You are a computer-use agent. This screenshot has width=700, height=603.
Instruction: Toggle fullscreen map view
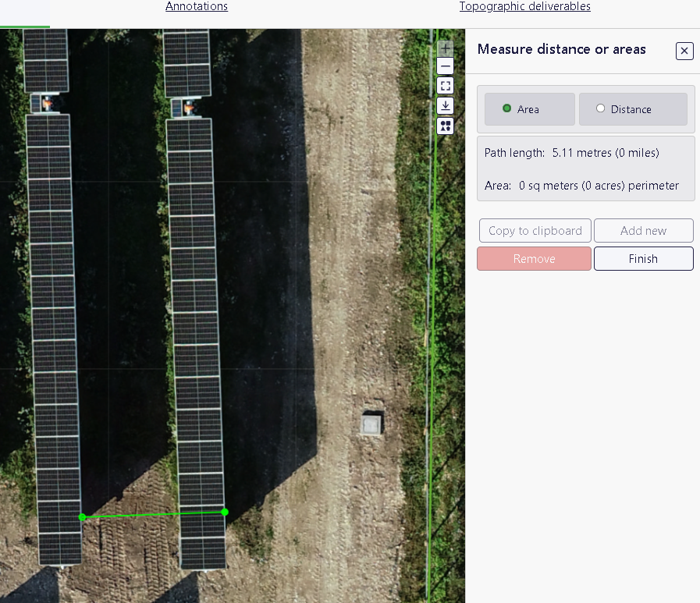coord(445,86)
